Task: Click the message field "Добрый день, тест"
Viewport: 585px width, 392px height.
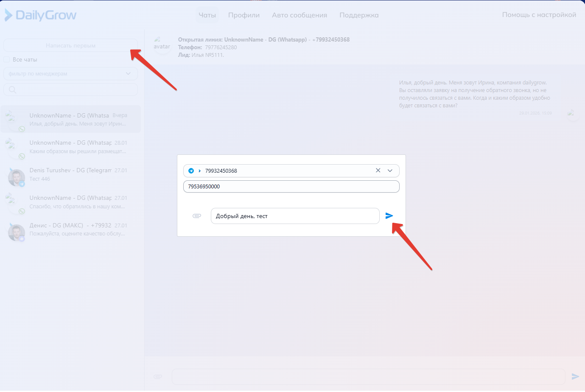Action: click(295, 216)
